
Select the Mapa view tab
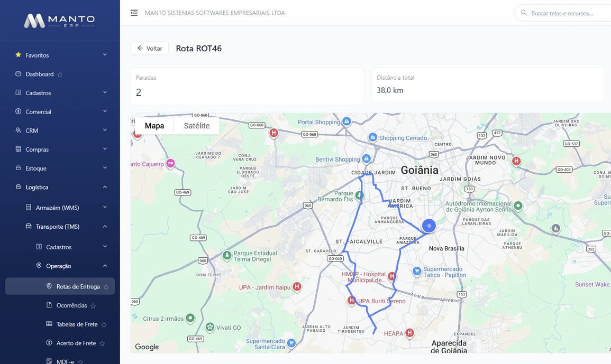tap(154, 126)
